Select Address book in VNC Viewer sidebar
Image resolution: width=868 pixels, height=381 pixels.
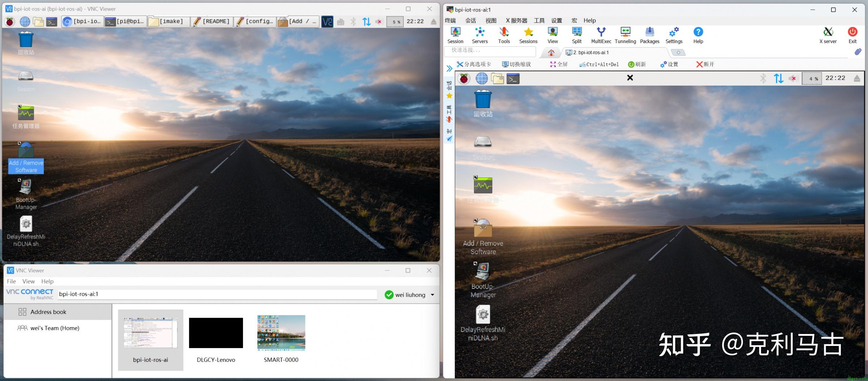click(58, 312)
